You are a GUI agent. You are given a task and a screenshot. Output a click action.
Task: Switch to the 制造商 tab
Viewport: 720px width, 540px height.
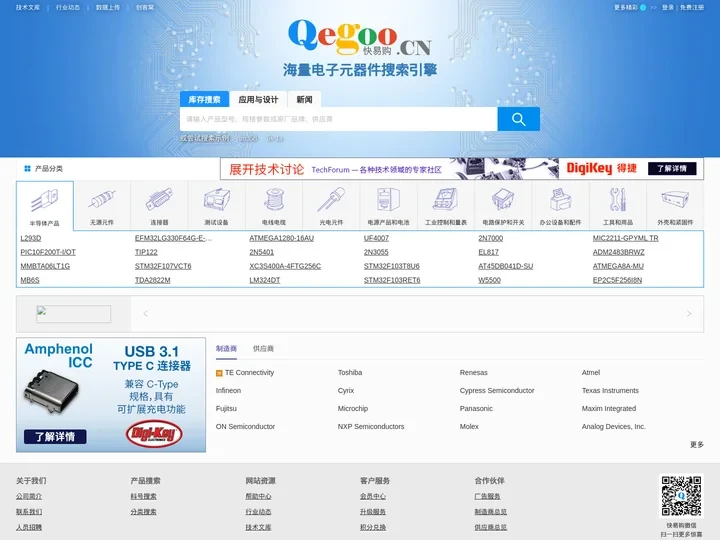coord(226,349)
